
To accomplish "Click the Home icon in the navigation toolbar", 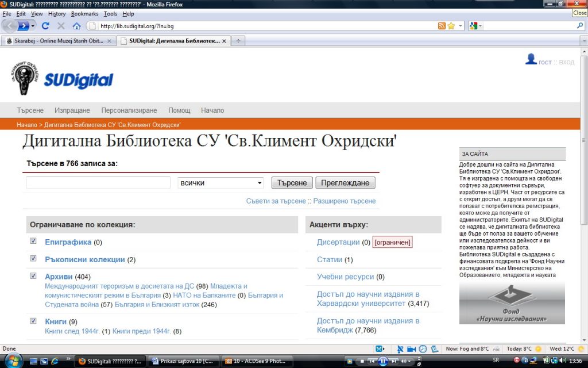I will [x=76, y=26].
